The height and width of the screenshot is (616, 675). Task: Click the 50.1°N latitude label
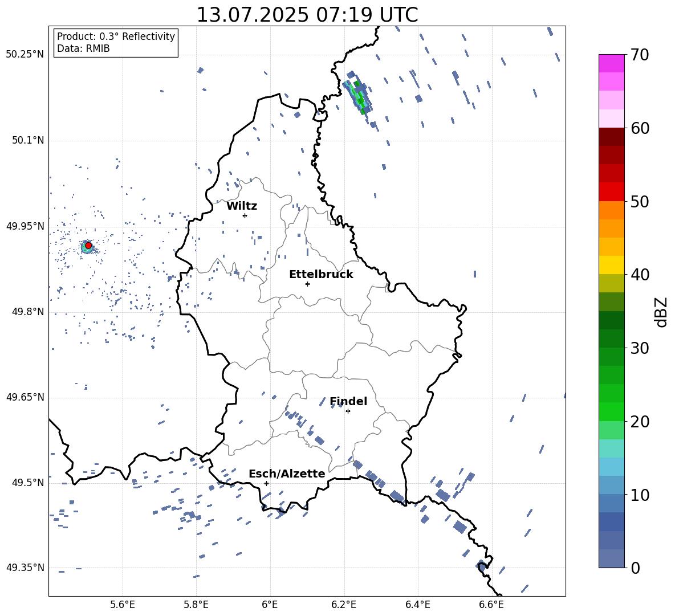(x=28, y=140)
